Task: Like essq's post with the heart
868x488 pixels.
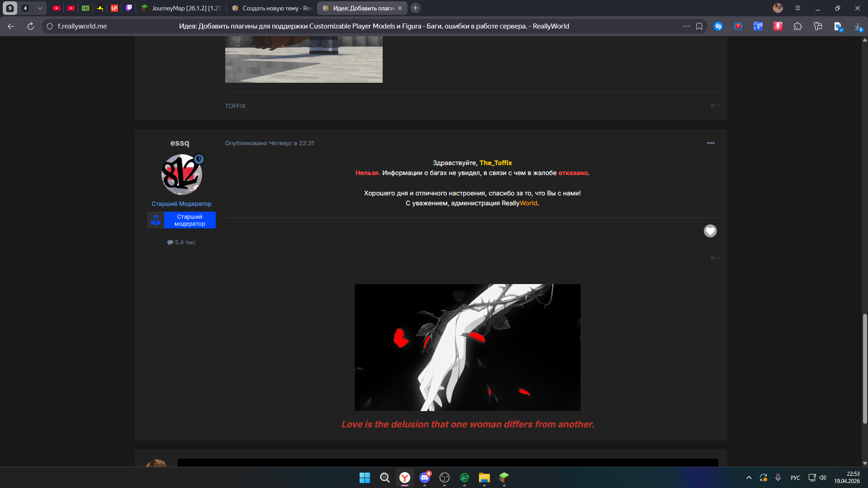Action: pyautogui.click(x=710, y=231)
